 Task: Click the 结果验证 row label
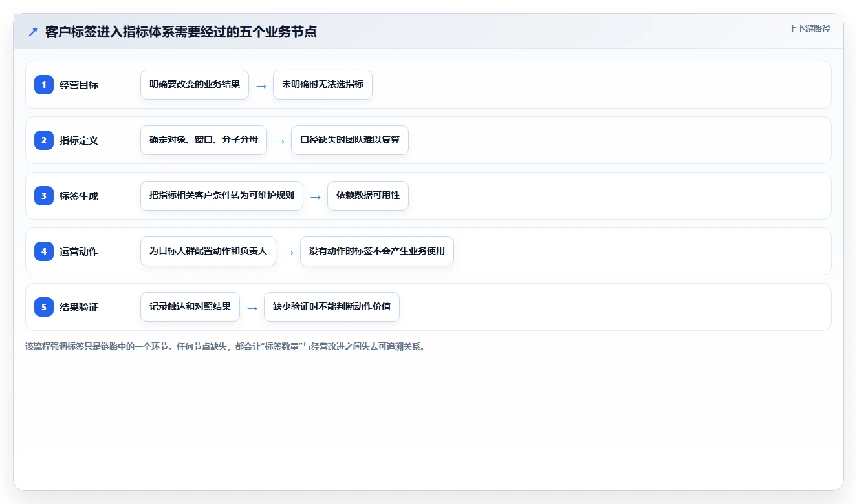(x=79, y=307)
